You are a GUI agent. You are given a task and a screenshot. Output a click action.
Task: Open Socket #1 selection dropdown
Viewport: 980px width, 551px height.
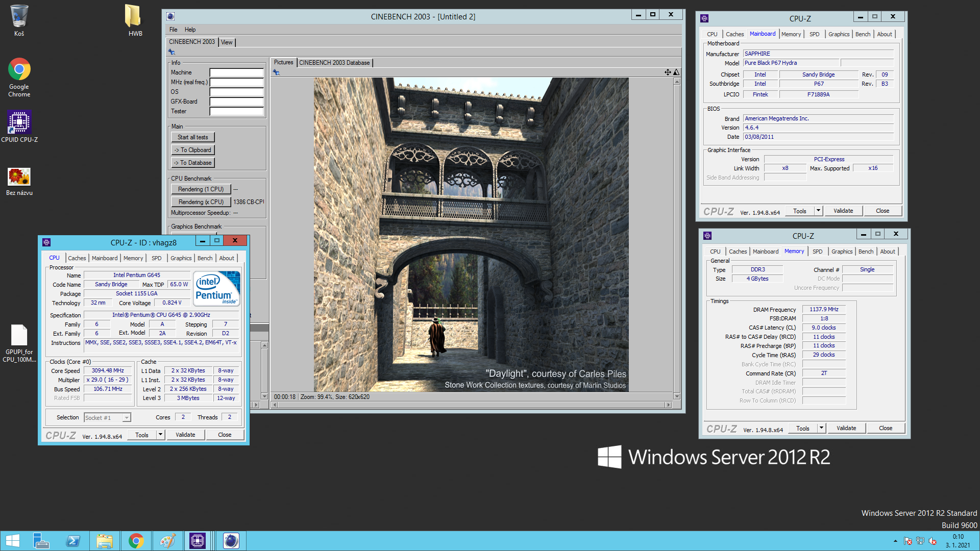pos(107,418)
